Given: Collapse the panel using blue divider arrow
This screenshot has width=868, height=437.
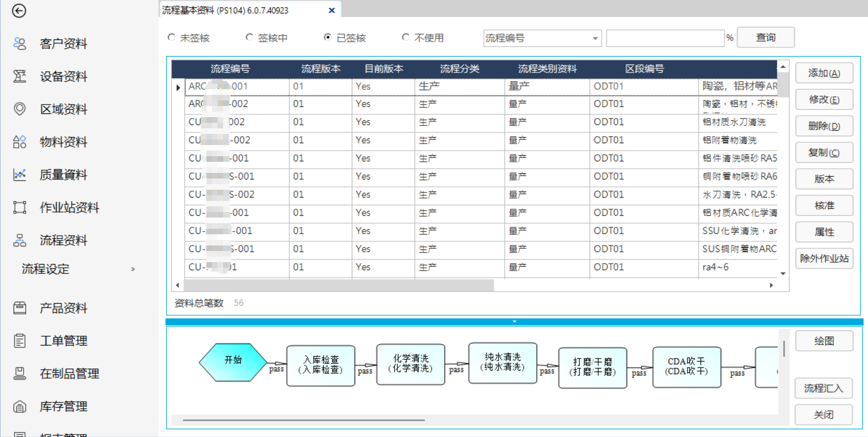Looking at the screenshot, I should click(514, 321).
